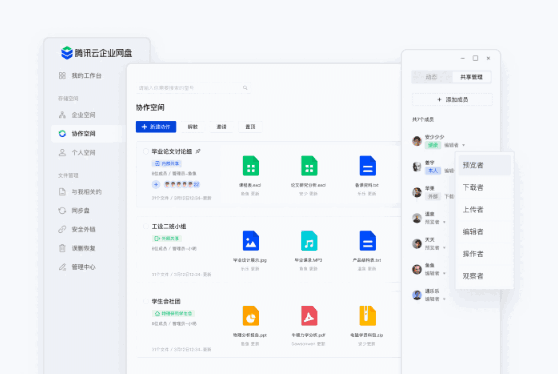The width and height of the screenshot is (558, 374).
Task: Minimize the sharing panel window
Action: pos(462,58)
